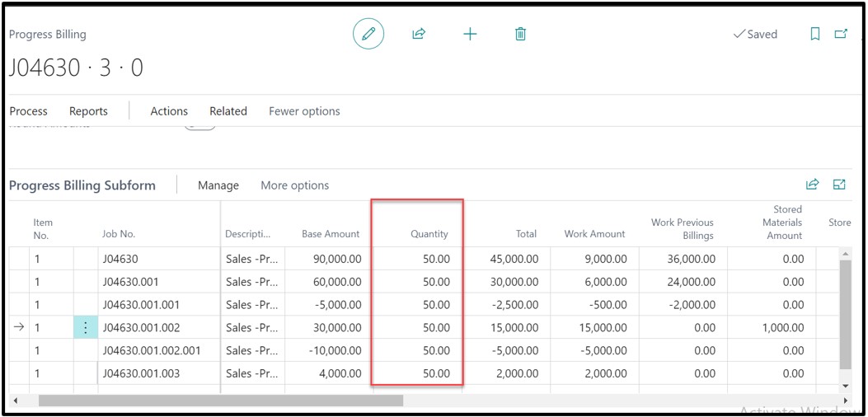Toggle the partially hidden switch below Actions

pyautogui.click(x=199, y=126)
